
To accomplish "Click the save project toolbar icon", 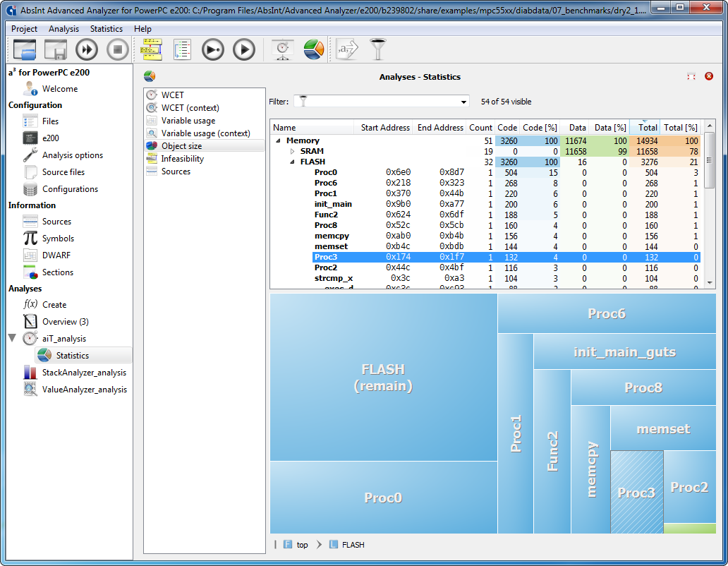I will pyautogui.click(x=56, y=49).
